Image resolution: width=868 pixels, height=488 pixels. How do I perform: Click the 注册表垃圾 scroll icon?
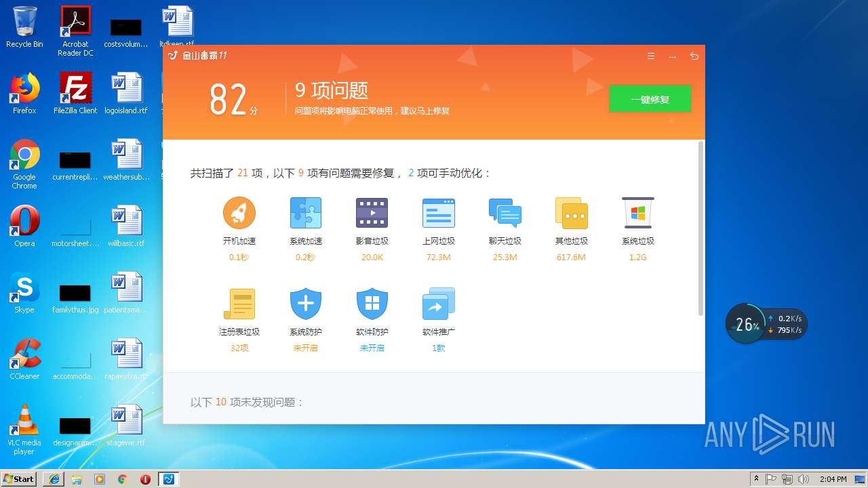pos(239,304)
